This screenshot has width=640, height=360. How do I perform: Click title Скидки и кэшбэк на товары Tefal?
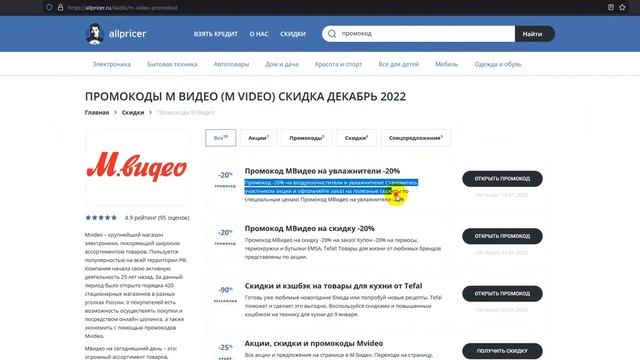point(333,286)
